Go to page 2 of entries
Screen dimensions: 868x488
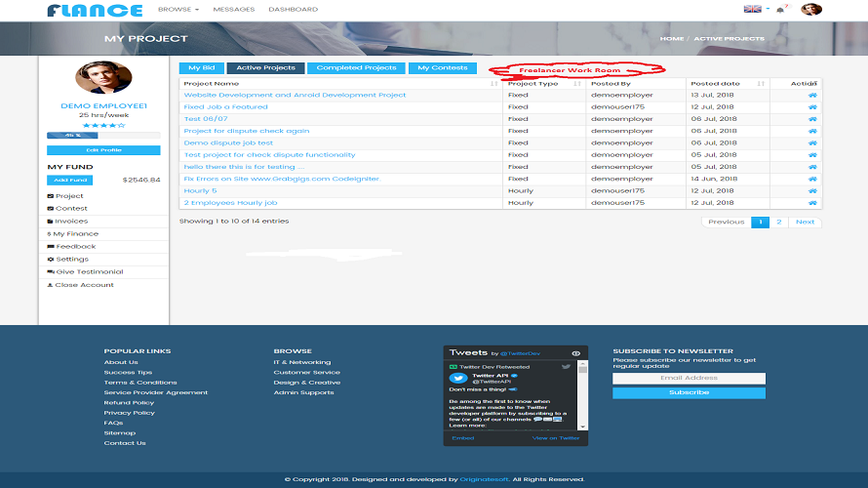coord(779,223)
